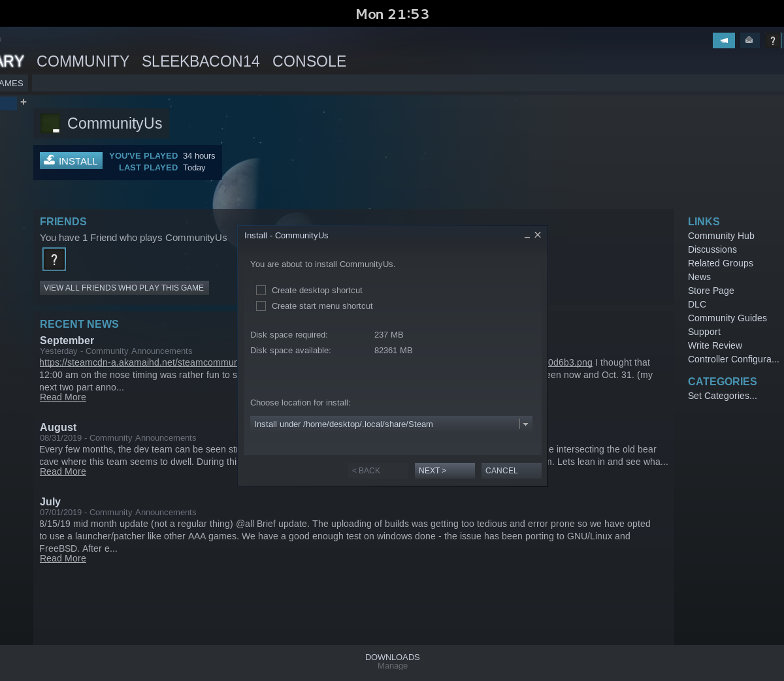The width and height of the screenshot is (784, 681).
Task: Open the inbox envelope icon
Action: click(x=749, y=40)
